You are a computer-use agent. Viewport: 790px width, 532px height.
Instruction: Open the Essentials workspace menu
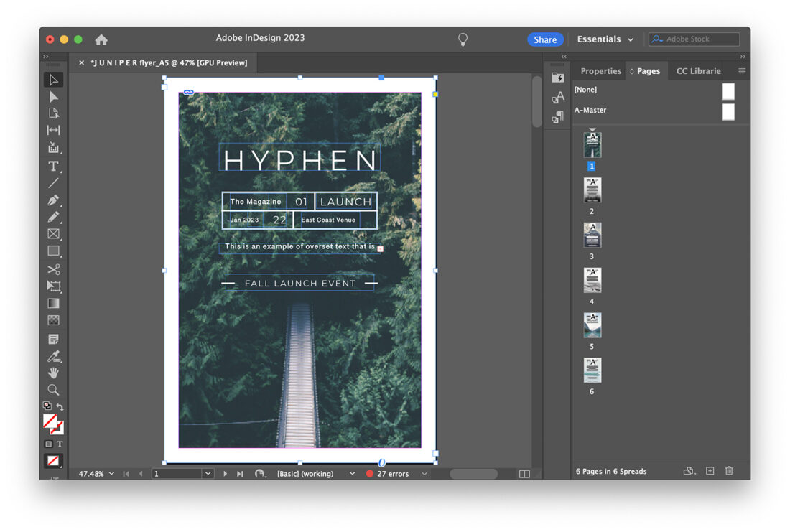click(605, 39)
